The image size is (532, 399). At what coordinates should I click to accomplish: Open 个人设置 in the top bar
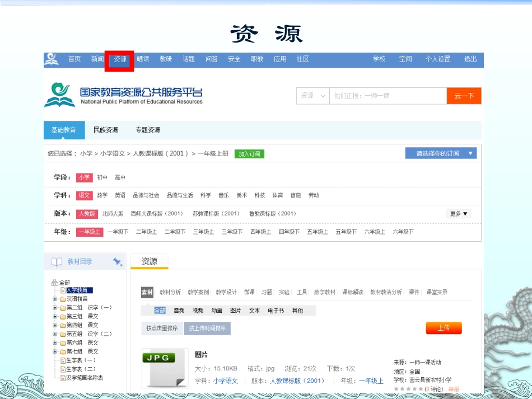click(x=438, y=59)
